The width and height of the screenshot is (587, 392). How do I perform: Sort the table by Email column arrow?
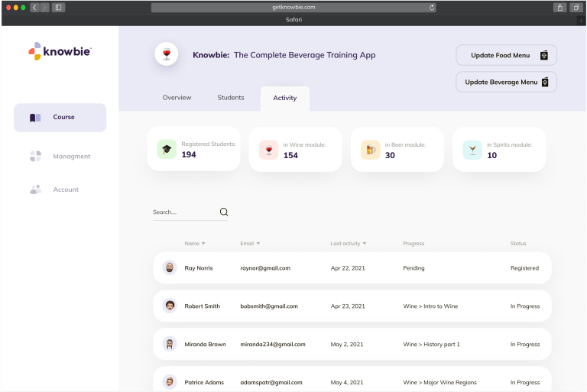click(258, 244)
